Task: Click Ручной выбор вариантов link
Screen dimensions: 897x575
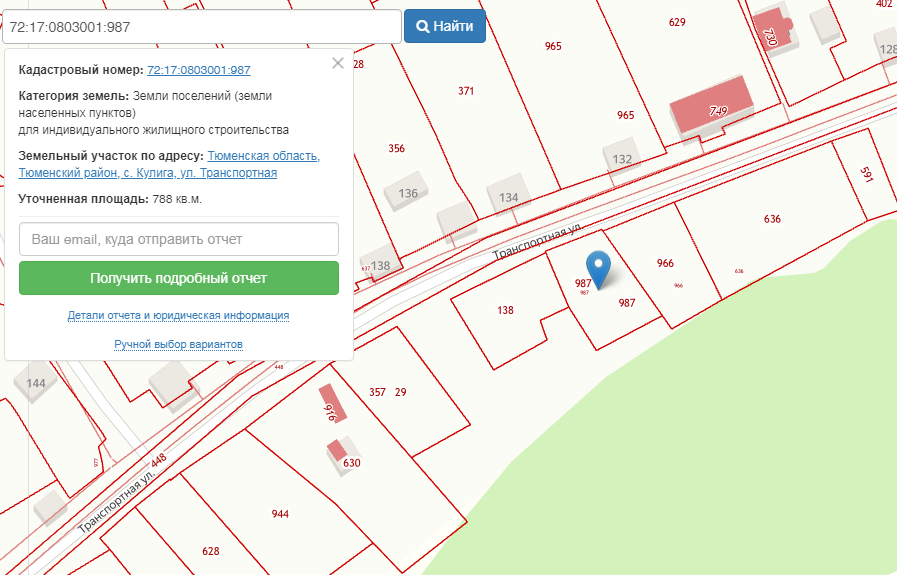Action: pyautogui.click(x=179, y=344)
